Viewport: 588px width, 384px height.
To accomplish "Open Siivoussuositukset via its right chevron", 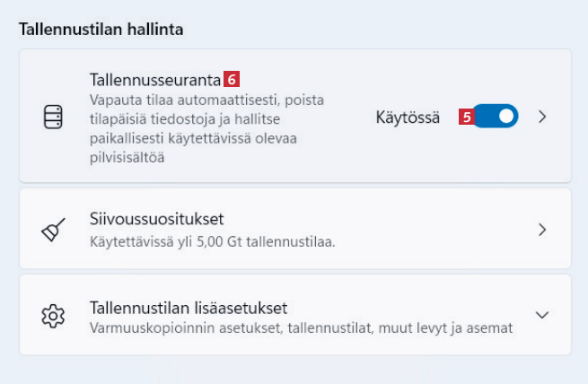I will click(x=541, y=230).
